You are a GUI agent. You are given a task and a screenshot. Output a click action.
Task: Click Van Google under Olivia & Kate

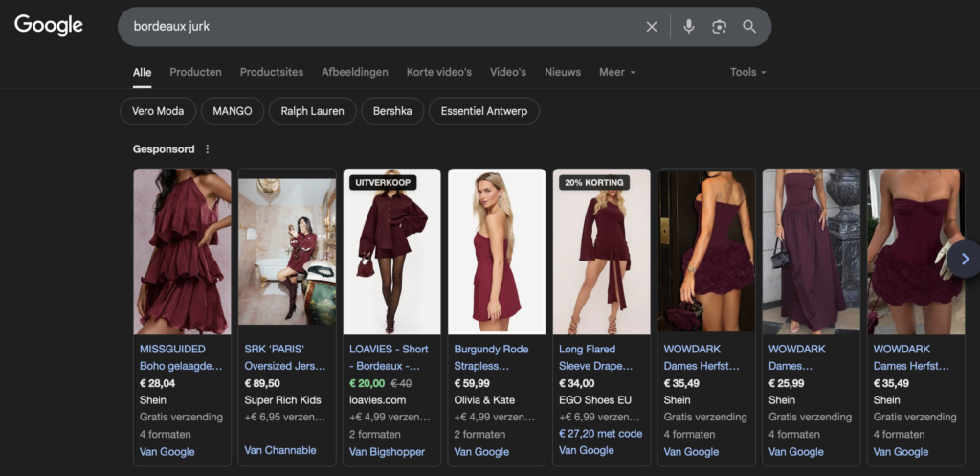482,452
